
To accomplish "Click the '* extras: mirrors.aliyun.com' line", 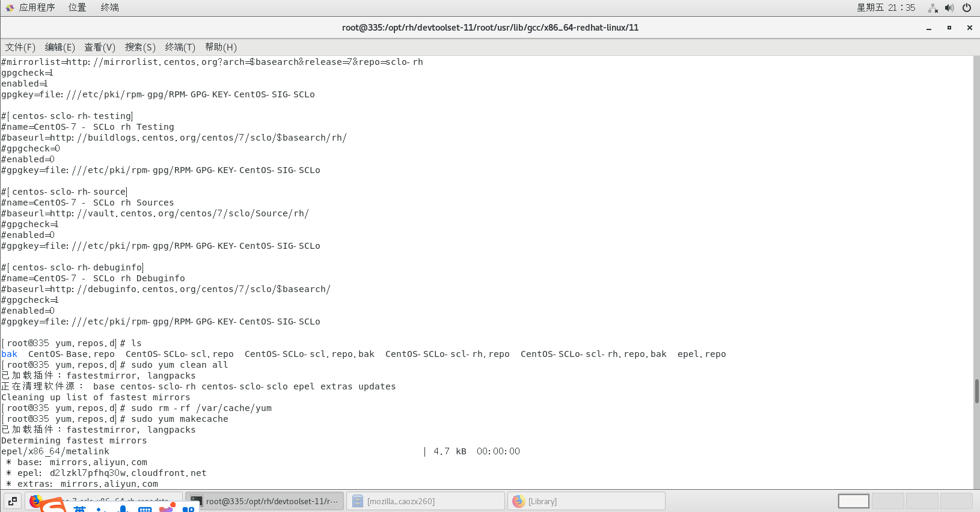I will click(82, 484).
